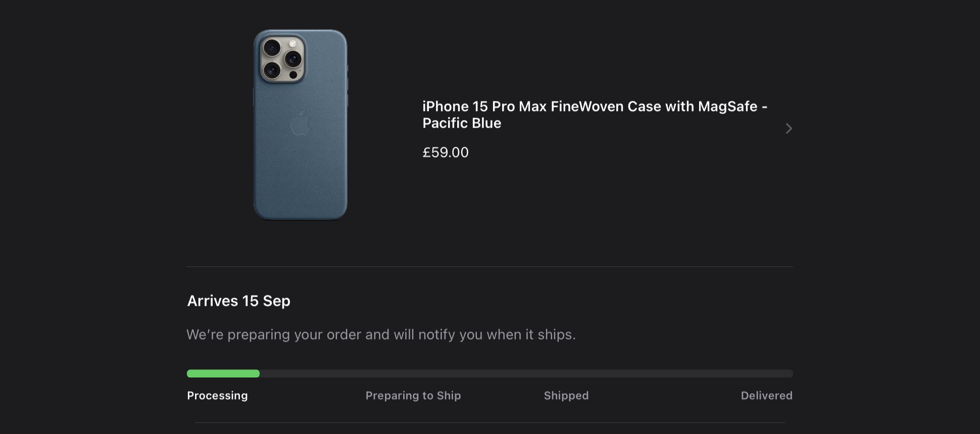Select the "Preparing to Ship" status label
The height and width of the screenshot is (434, 980).
tap(413, 396)
